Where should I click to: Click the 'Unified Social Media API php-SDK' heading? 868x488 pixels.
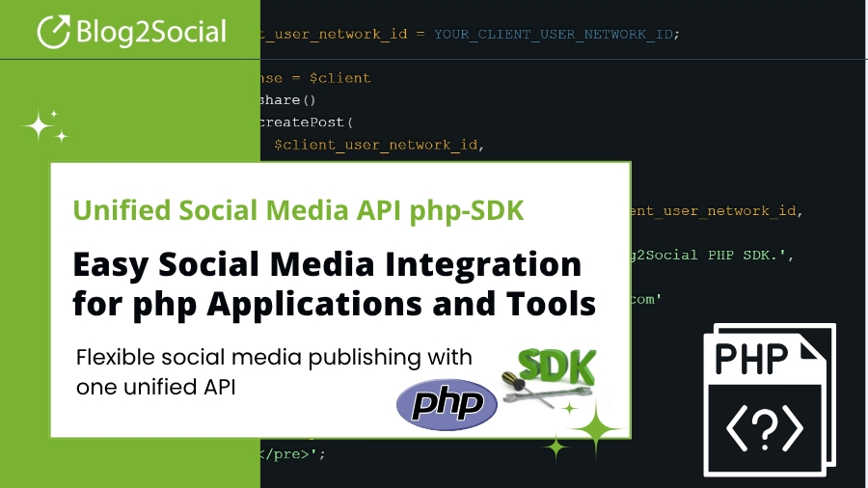click(298, 210)
